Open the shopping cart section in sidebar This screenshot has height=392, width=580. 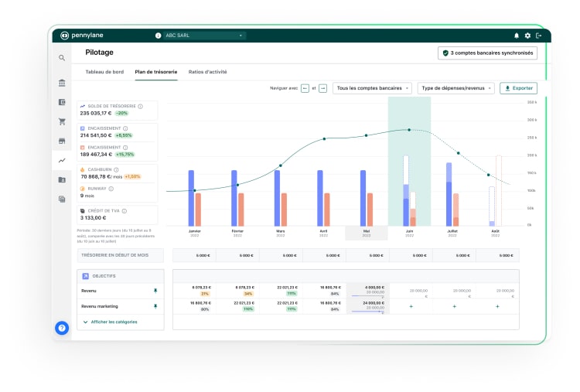[62, 121]
